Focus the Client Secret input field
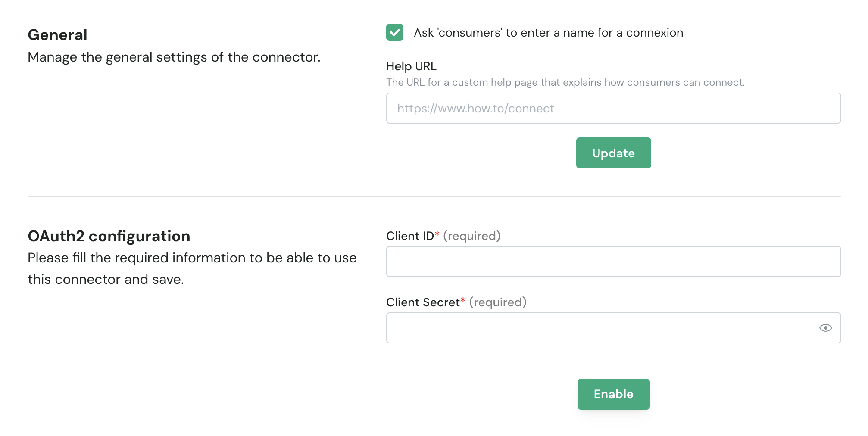Image resolution: width=868 pixels, height=436 pixels. (599, 328)
